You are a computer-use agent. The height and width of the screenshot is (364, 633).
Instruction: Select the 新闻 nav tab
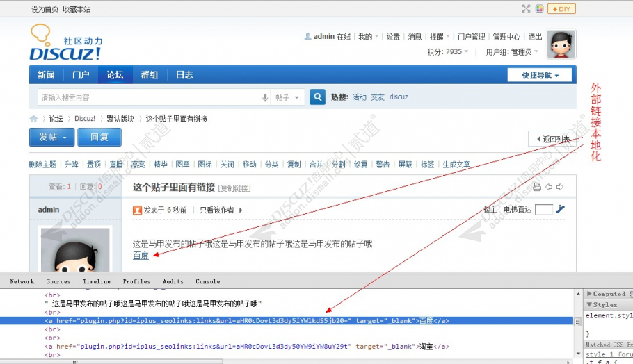[x=46, y=74]
